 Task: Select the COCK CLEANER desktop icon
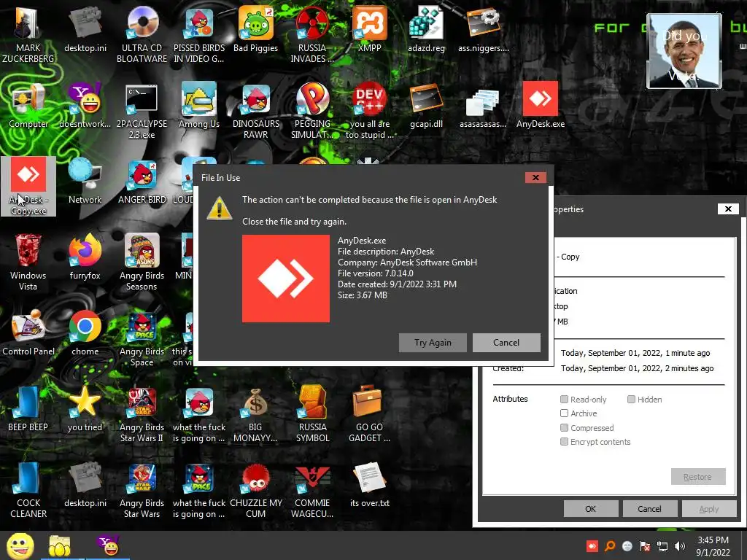pyautogui.click(x=28, y=489)
